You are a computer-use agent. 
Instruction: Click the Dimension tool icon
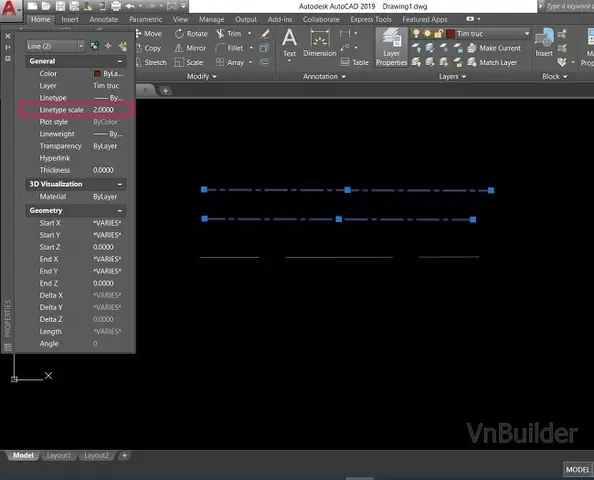(320, 44)
